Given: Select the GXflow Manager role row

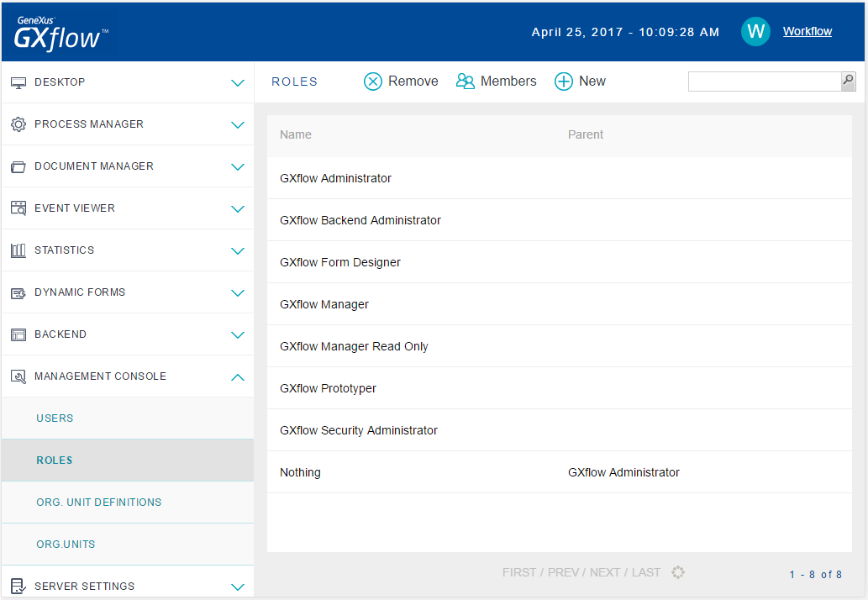Looking at the screenshot, I should click(x=559, y=304).
